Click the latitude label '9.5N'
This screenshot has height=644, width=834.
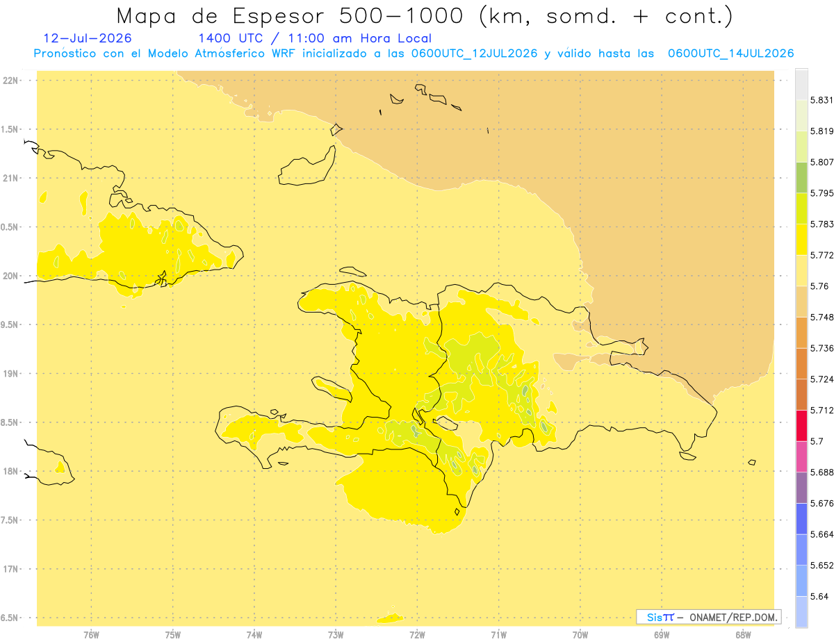click(x=10, y=325)
